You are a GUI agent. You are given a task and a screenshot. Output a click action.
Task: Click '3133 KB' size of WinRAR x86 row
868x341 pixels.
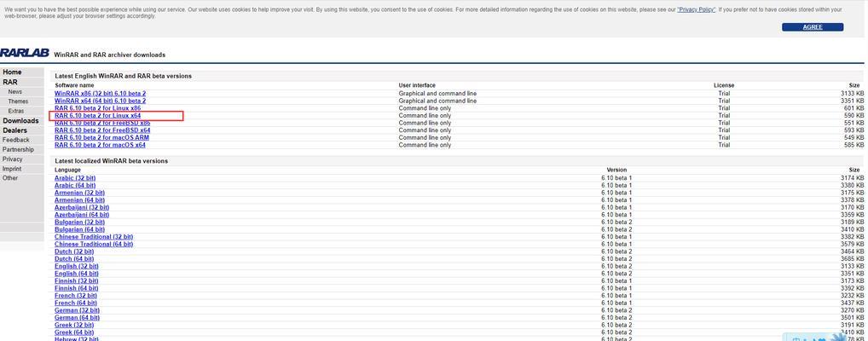(x=853, y=94)
